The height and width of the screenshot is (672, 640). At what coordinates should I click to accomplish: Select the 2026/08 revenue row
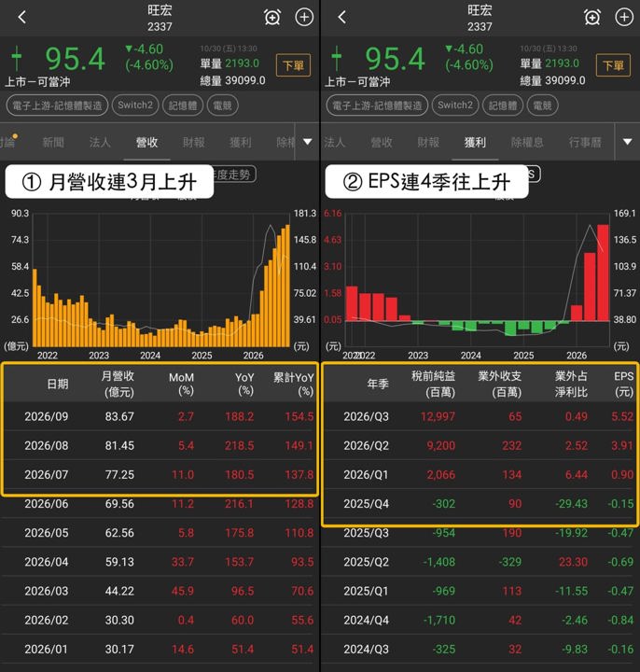click(160, 446)
